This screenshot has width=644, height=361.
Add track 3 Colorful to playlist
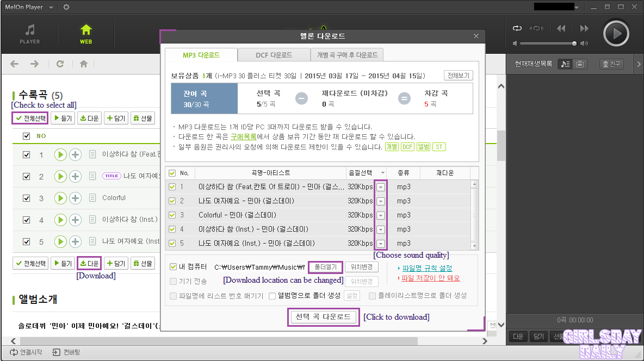[75, 198]
